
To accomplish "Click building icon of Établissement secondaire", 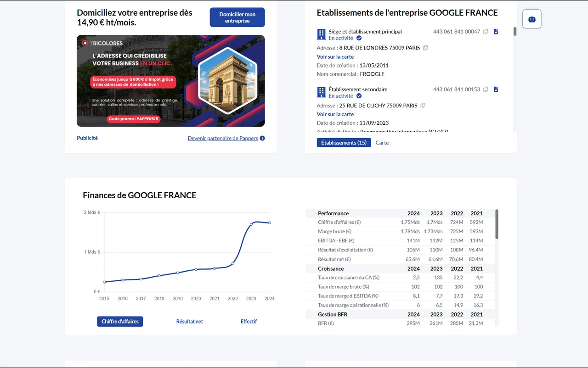I will pyautogui.click(x=321, y=92).
